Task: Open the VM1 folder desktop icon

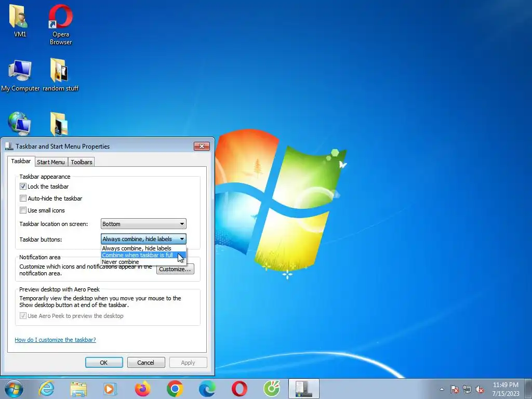Action: (19, 20)
